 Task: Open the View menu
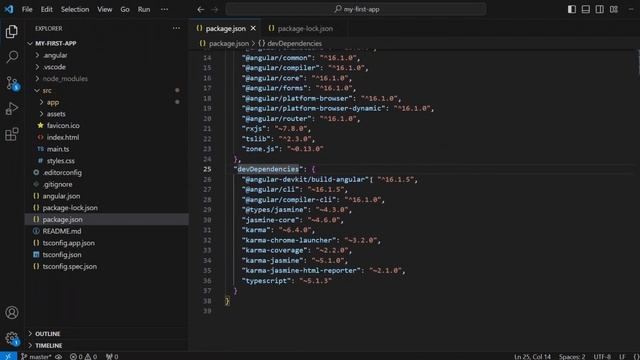point(104,9)
